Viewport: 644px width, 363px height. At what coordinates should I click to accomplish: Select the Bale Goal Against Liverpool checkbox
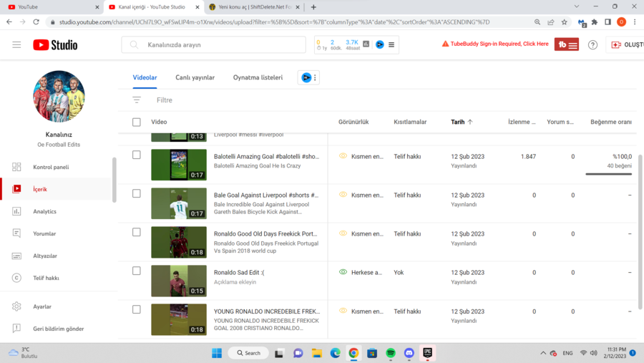pos(137,193)
